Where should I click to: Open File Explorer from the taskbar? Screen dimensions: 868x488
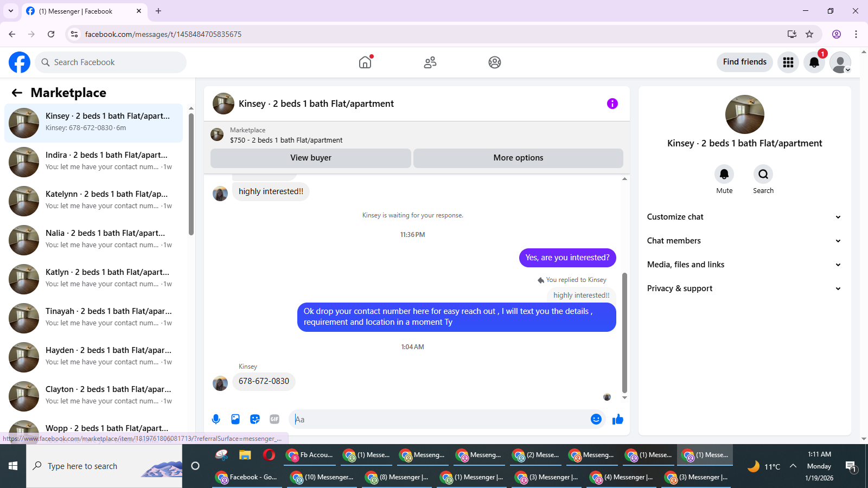(245, 455)
